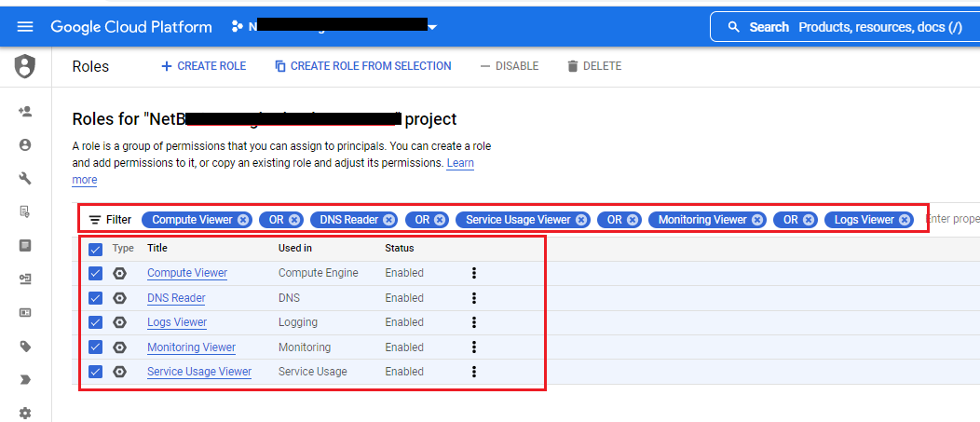Image resolution: width=980 pixels, height=422 pixels.
Task: Uncheck the Monitoring Viewer row checkbox
Action: [x=96, y=347]
